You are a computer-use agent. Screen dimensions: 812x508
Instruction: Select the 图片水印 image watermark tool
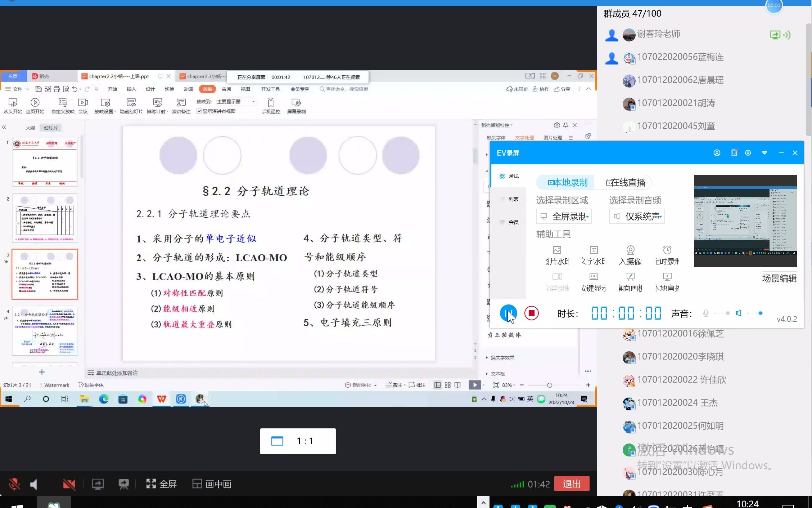click(557, 255)
